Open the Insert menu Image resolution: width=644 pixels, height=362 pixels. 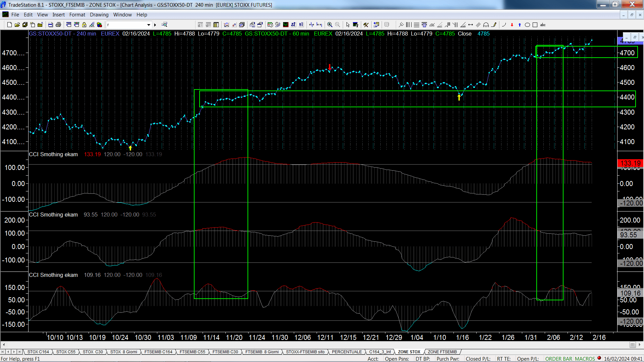point(58,15)
